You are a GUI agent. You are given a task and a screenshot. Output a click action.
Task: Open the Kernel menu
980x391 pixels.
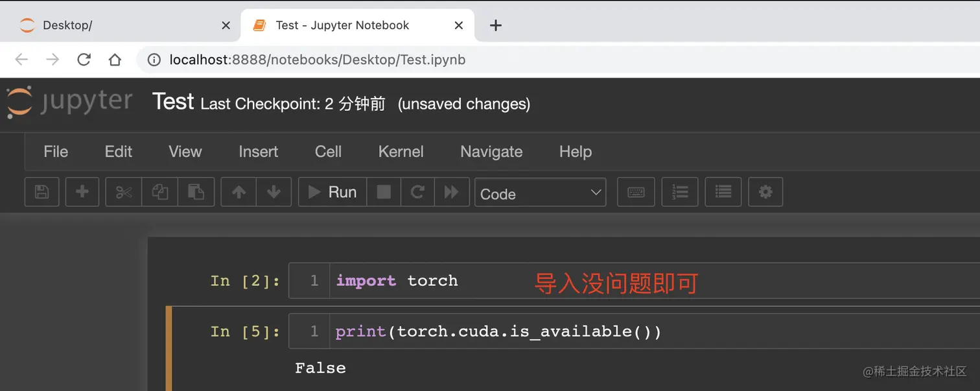coord(401,152)
